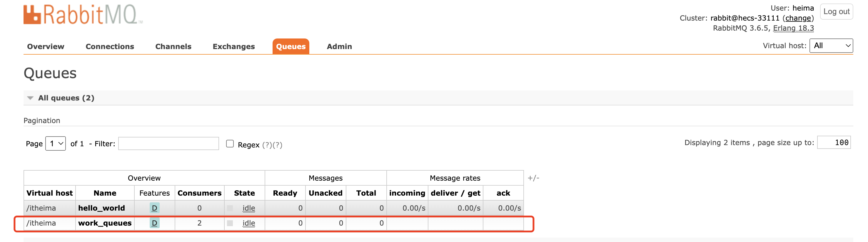
Task: Collapse the All queues section
Action: click(x=30, y=98)
